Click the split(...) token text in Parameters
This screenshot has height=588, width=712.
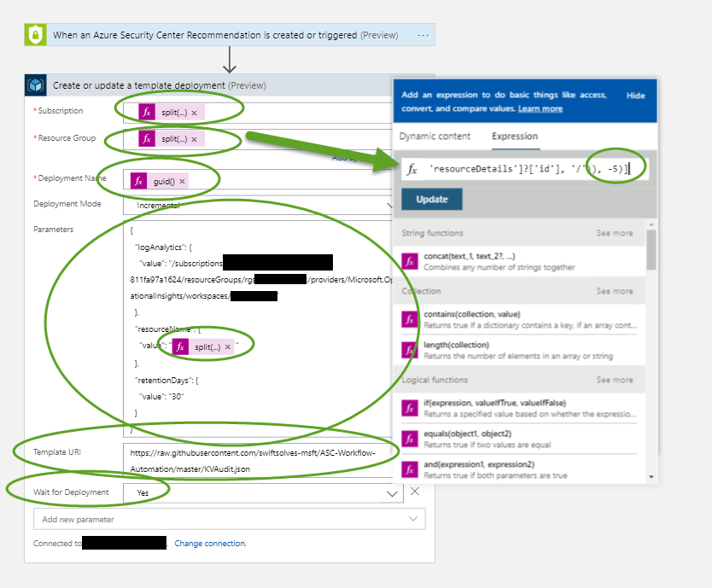coord(207,346)
